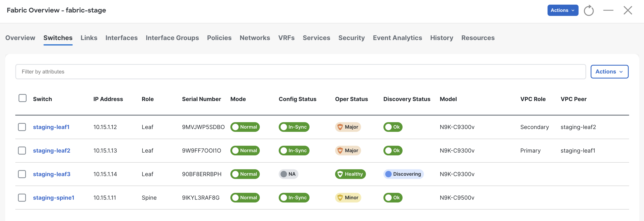Click the Secondary VPC role cell
This screenshot has width=644, height=221.
[534, 127]
